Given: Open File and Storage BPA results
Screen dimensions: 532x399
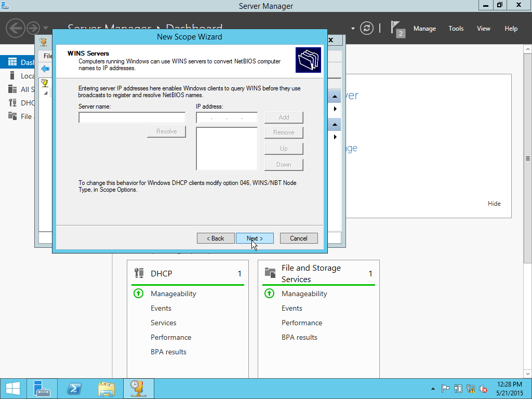Looking at the screenshot, I should pyautogui.click(x=299, y=337).
